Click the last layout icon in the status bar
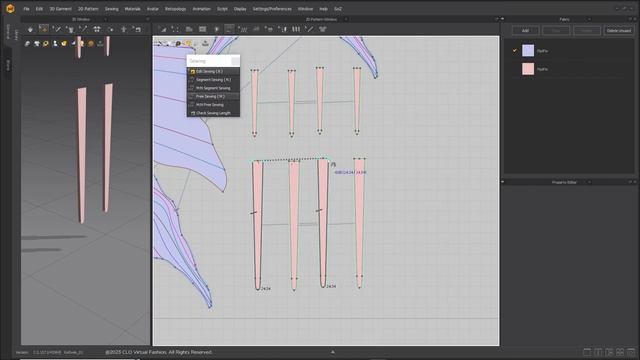Screen dimensions: 640x360 pos(631,352)
